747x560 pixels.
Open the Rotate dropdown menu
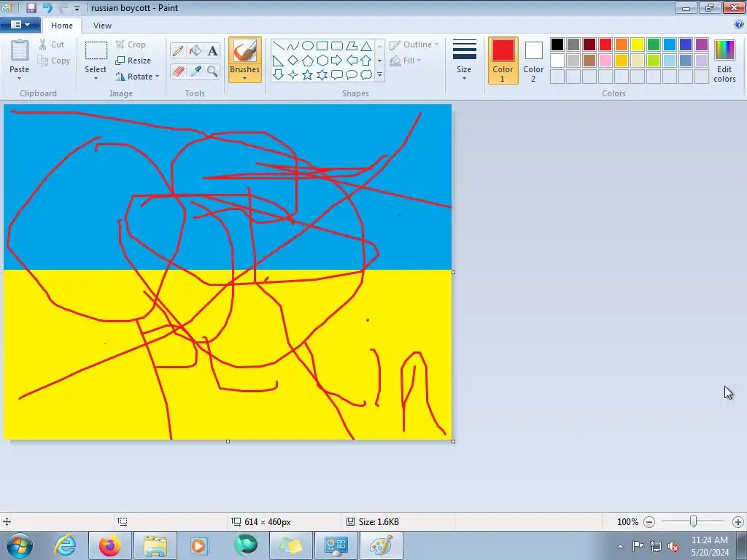(137, 77)
